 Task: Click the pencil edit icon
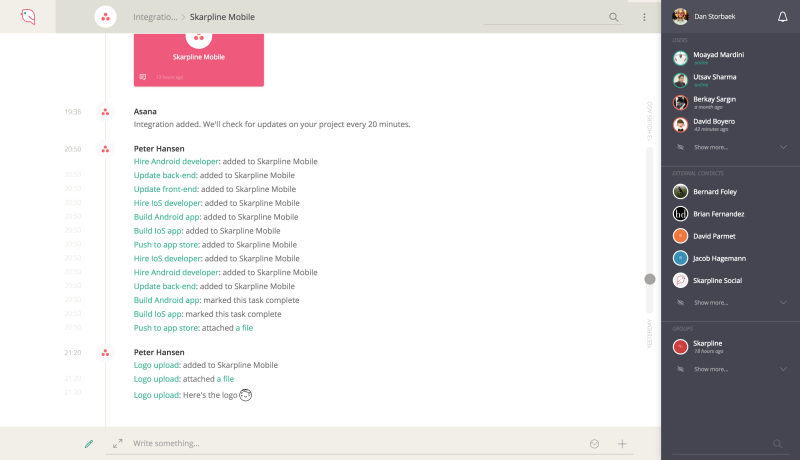(x=89, y=444)
